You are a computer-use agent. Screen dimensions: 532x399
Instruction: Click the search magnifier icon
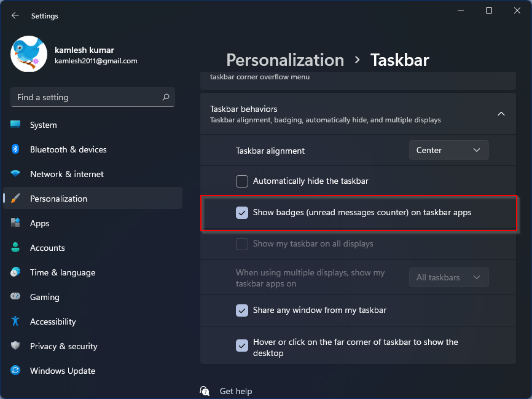click(x=166, y=98)
